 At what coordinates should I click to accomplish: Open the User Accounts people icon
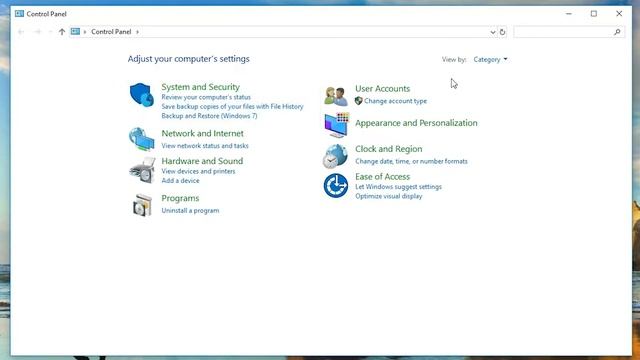coord(336,96)
